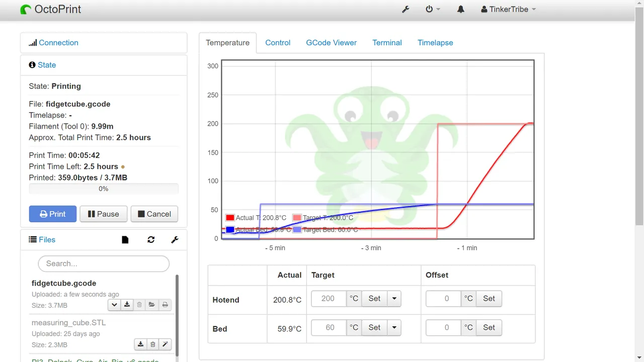This screenshot has height=362, width=644.
Task: Cancel the current print
Action: 154,214
